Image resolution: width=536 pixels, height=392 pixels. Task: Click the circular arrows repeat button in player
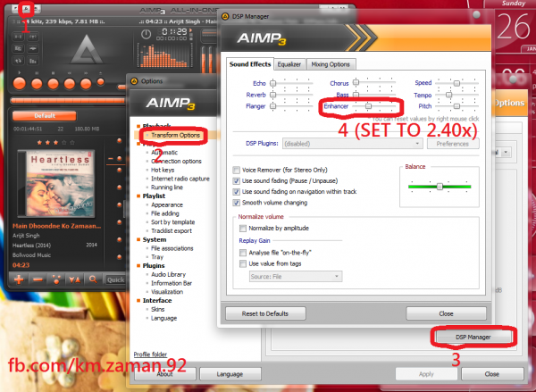18,61
